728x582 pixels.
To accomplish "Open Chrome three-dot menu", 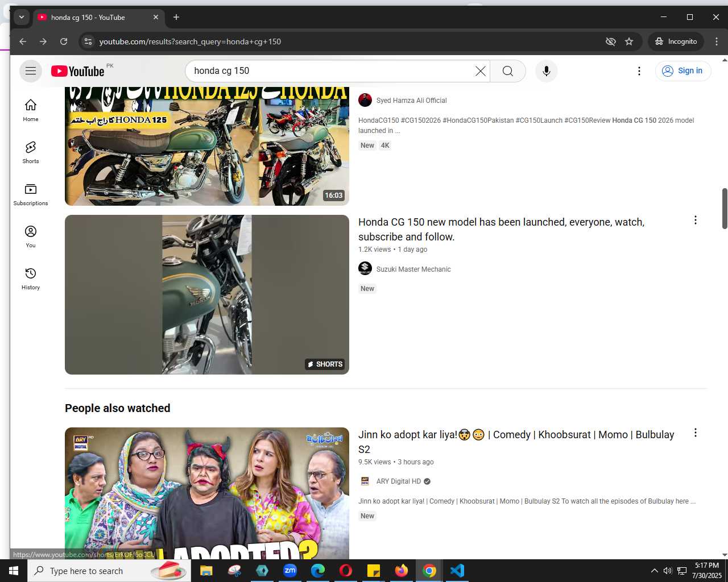I will pos(717,41).
